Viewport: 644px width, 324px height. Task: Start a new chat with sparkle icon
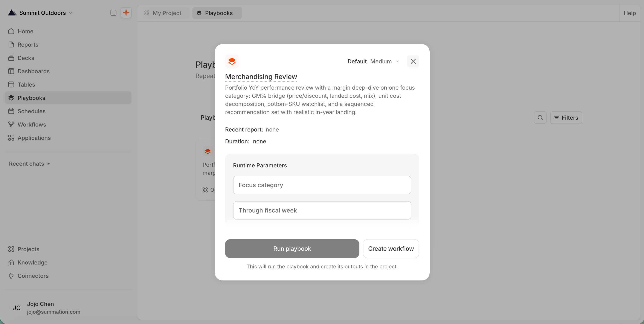tap(126, 13)
